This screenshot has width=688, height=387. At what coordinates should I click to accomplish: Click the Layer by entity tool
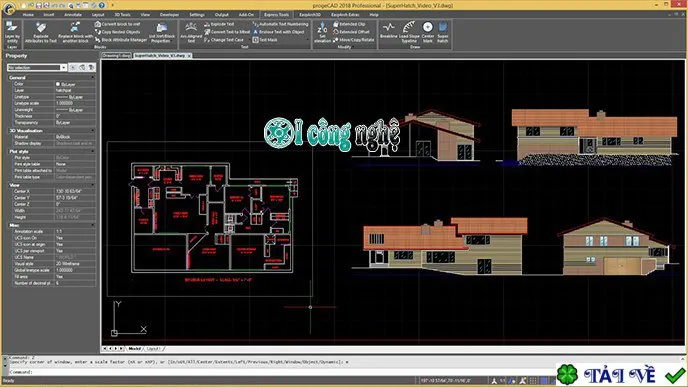tap(12, 32)
